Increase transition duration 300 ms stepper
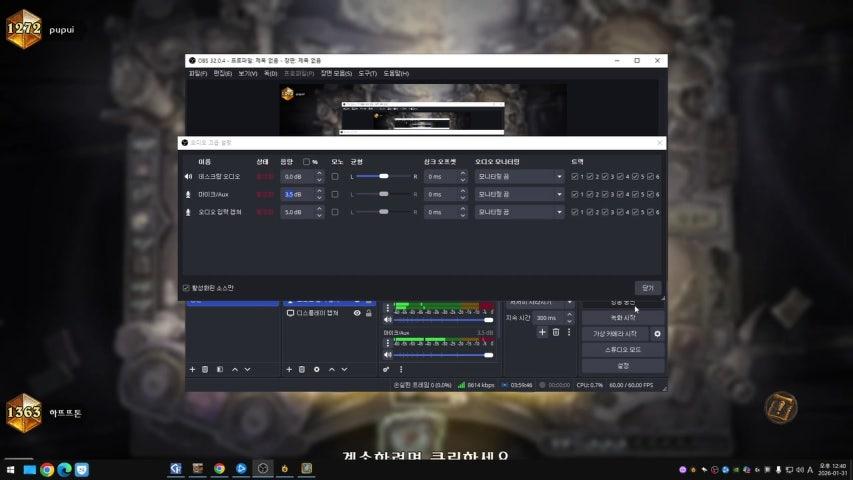The width and height of the screenshot is (853, 480). (570, 315)
